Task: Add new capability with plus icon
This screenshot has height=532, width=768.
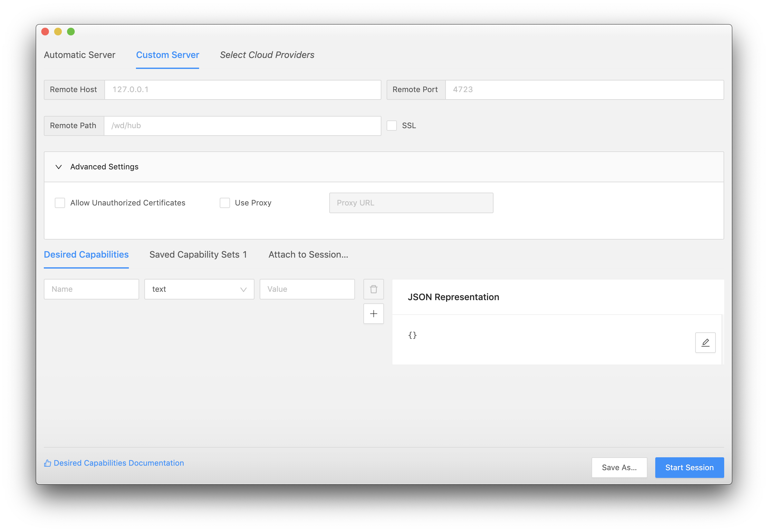Action: click(x=373, y=314)
